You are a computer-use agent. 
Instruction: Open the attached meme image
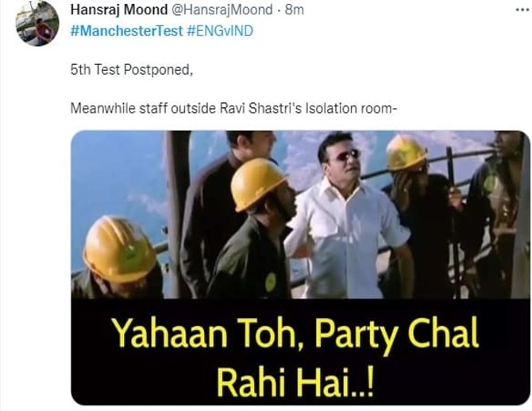pyautogui.click(x=300, y=267)
